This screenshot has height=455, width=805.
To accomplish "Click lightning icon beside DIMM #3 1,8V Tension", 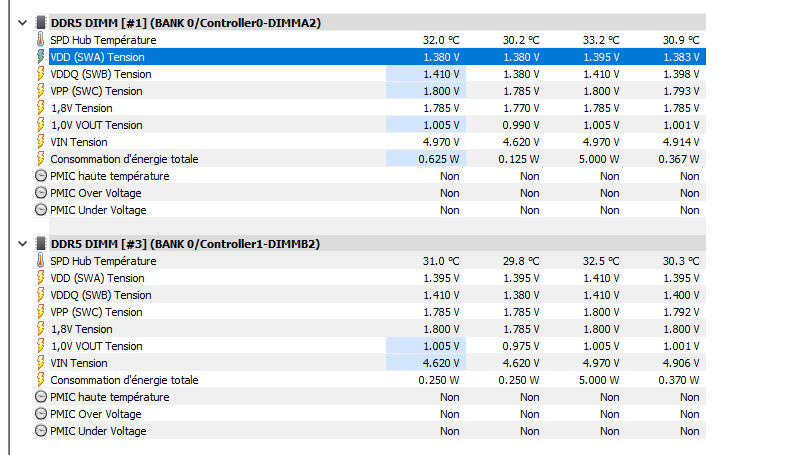I will [x=41, y=328].
